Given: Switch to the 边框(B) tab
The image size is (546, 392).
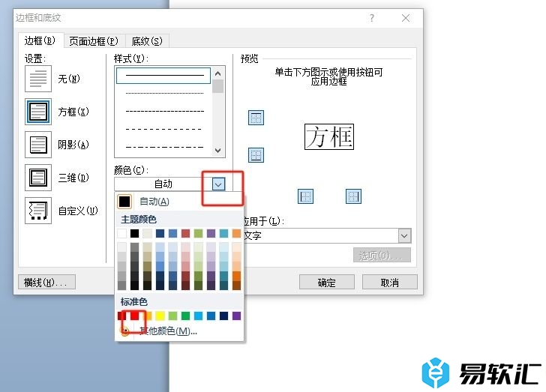Looking at the screenshot, I should coord(40,40).
